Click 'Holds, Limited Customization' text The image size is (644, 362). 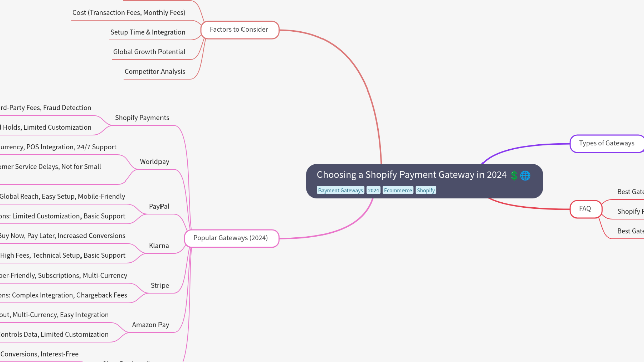[x=46, y=127]
